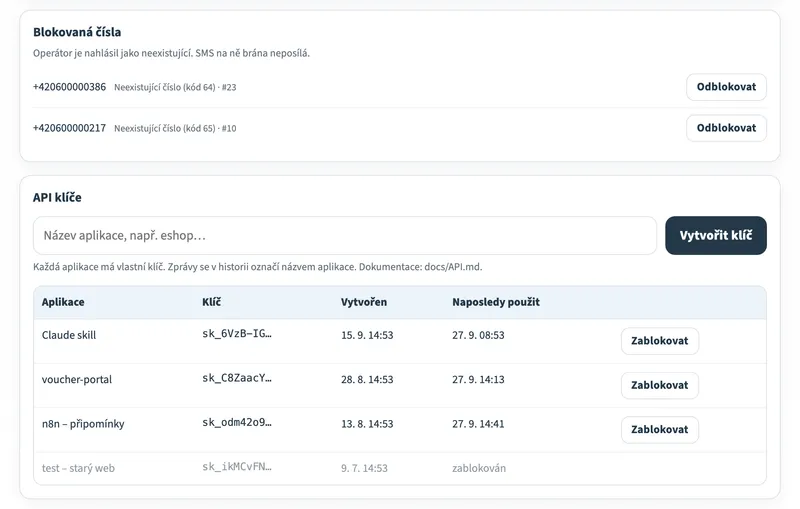The height and width of the screenshot is (509, 800).
Task: Click the created date 13. 8. 14:53
Action: (367, 424)
